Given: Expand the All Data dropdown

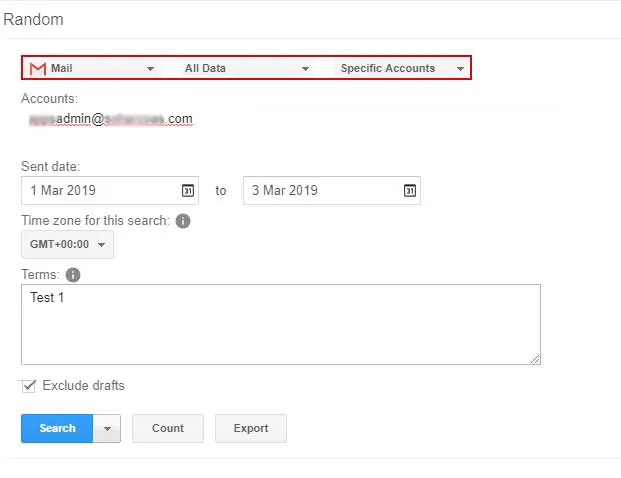Looking at the screenshot, I should point(246,69).
